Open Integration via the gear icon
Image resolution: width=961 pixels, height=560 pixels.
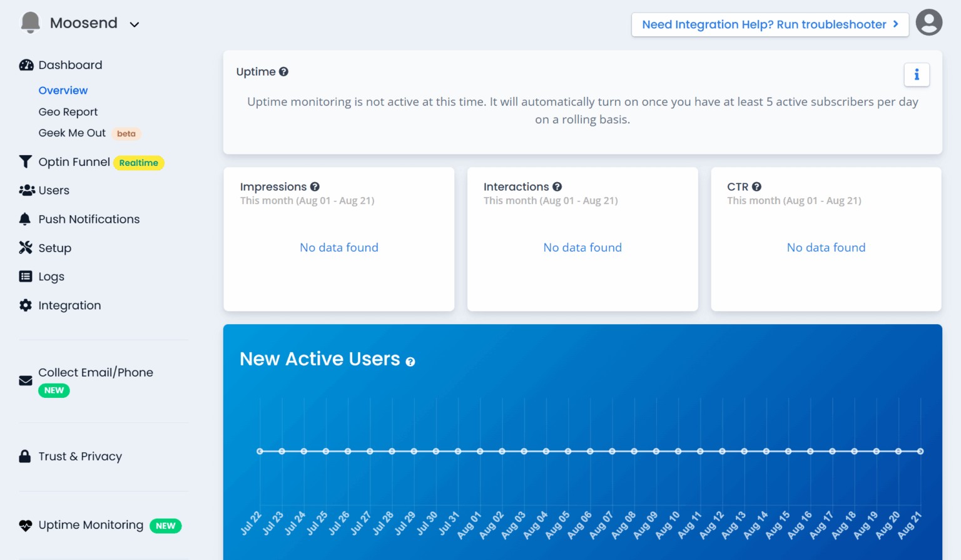click(x=26, y=305)
